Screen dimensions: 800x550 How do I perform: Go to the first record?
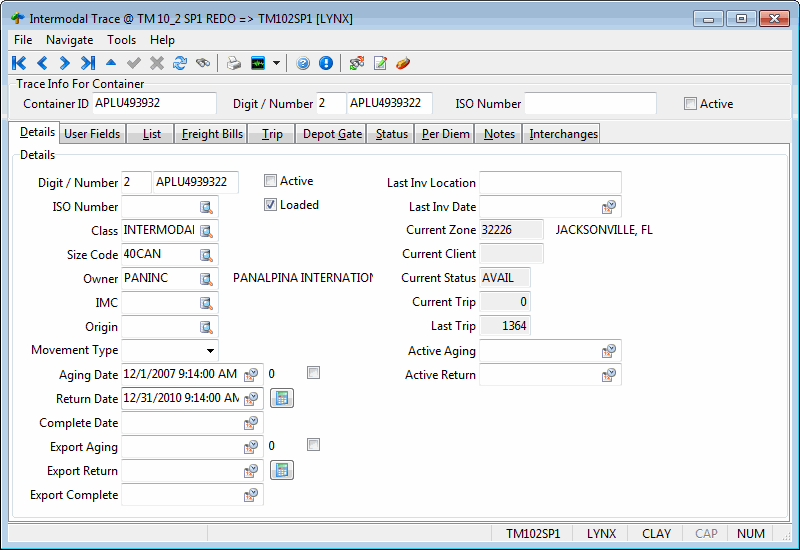(x=19, y=63)
